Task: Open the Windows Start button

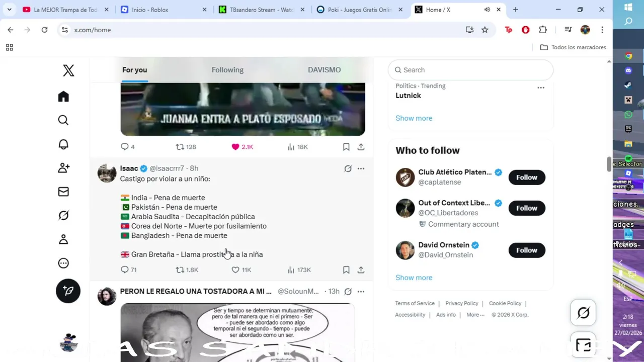Action: (628, 7)
